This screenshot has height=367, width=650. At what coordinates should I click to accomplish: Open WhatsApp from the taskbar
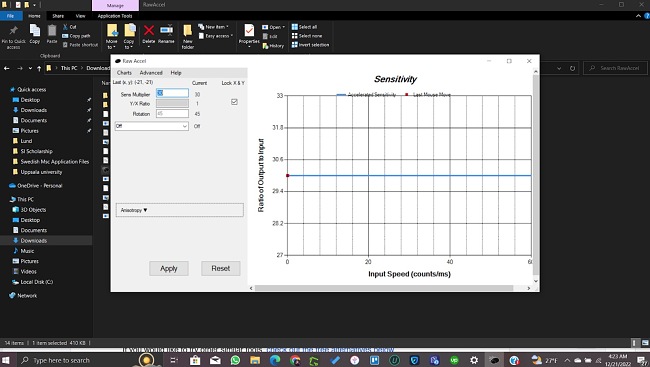point(235,360)
